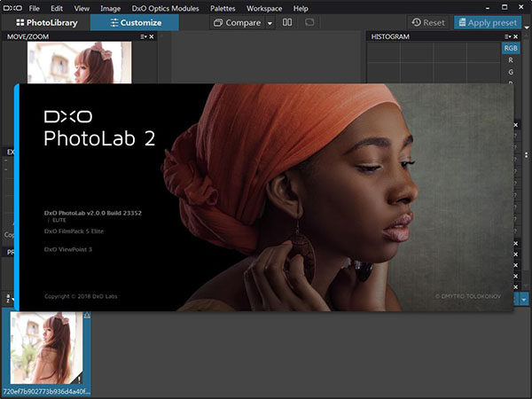Screen dimensions: 532x399
Task: Select the R histogram channel
Action: click(511, 60)
